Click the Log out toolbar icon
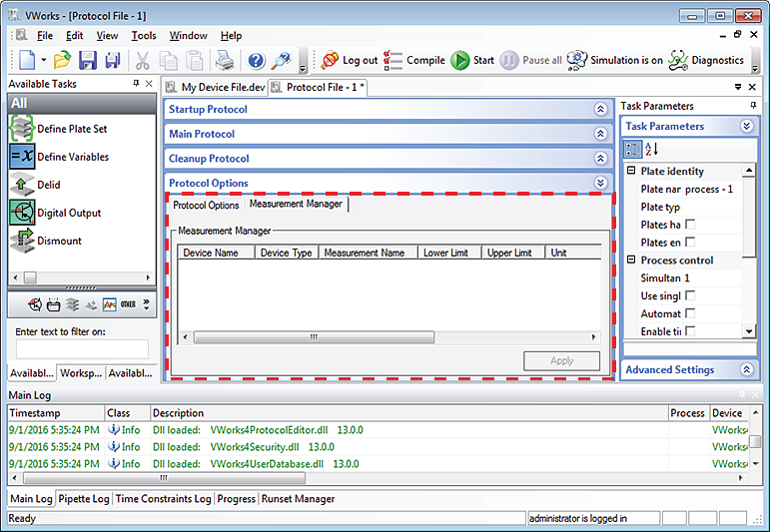Image resolution: width=770 pixels, height=532 pixels. [x=350, y=60]
